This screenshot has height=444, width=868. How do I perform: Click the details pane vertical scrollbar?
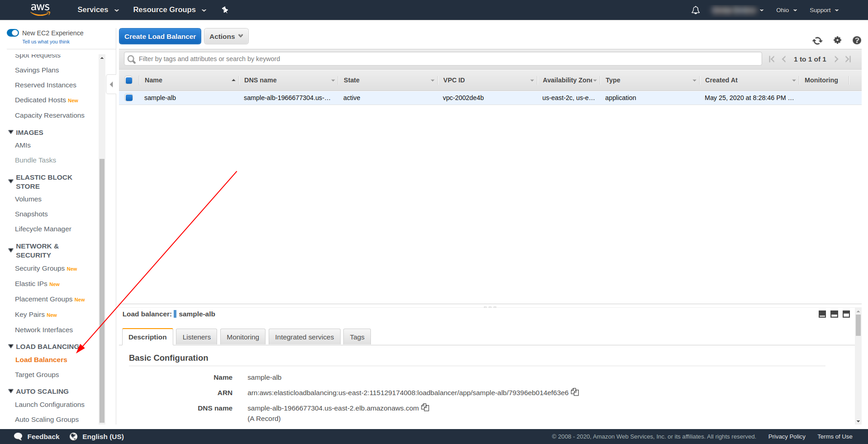(x=858, y=325)
